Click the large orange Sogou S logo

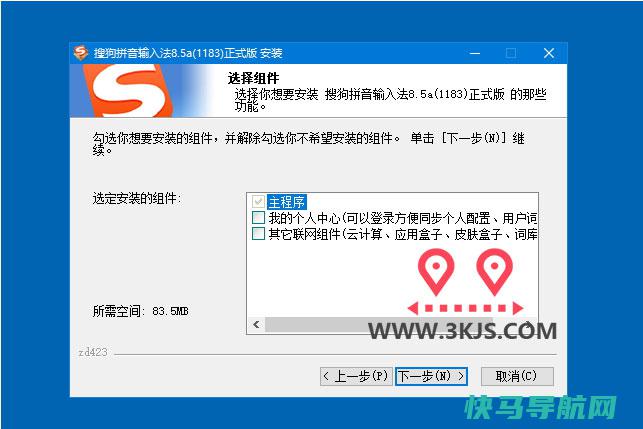coord(128,91)
